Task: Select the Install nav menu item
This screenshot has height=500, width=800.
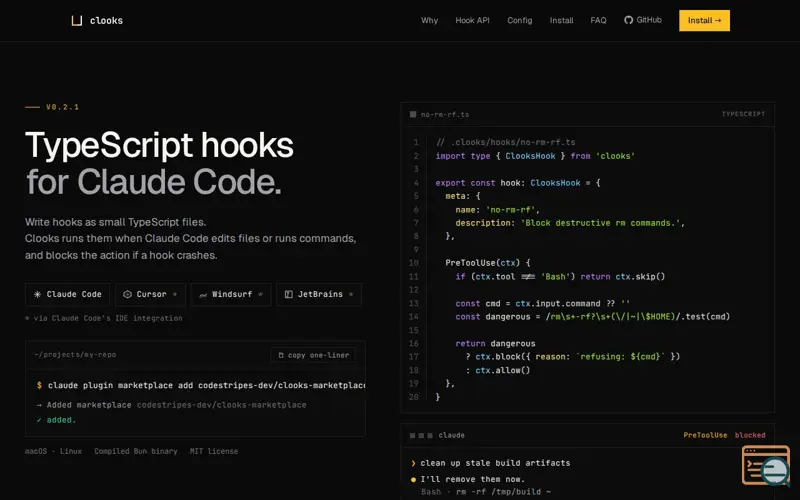Action: click(x=561, y=20)
